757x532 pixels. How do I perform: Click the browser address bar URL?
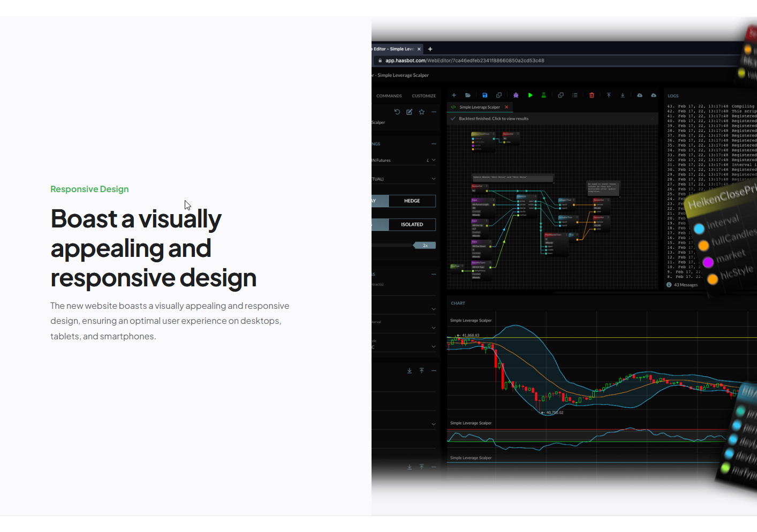[464, 60]
